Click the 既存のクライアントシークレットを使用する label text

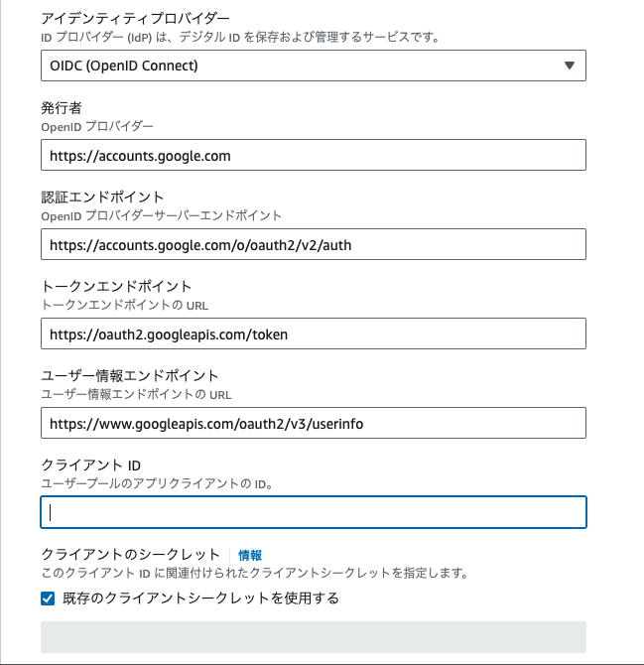200,598
